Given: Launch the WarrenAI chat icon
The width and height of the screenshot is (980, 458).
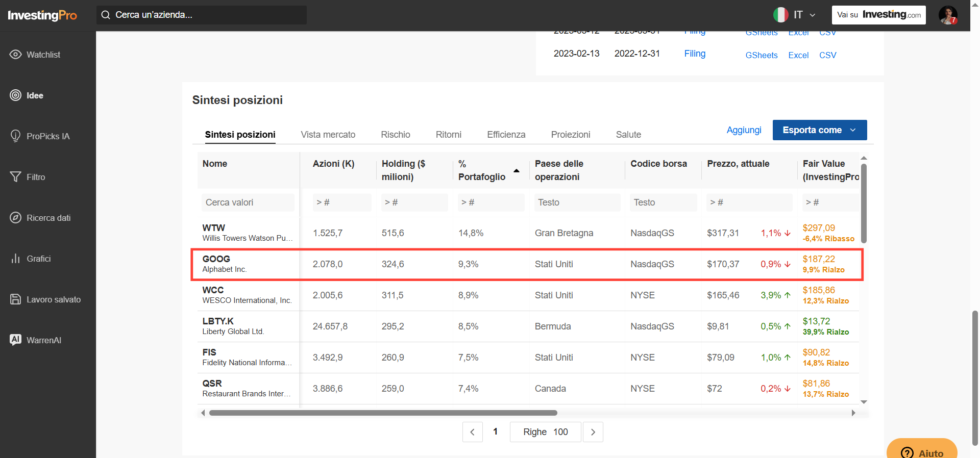Looking at the screenshot, I should [x=16, y=340].
